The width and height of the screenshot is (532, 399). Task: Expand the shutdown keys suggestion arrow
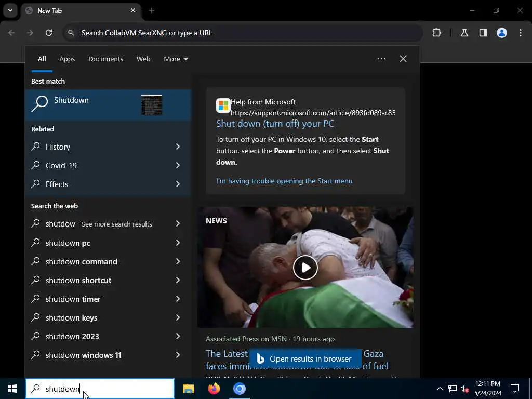(178, 317)
